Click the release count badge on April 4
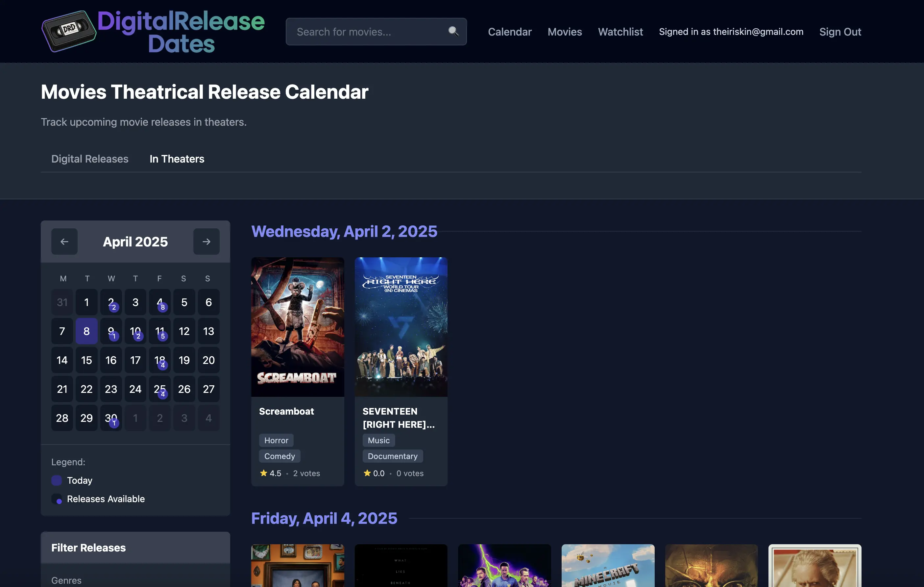 tap(163, 307)
